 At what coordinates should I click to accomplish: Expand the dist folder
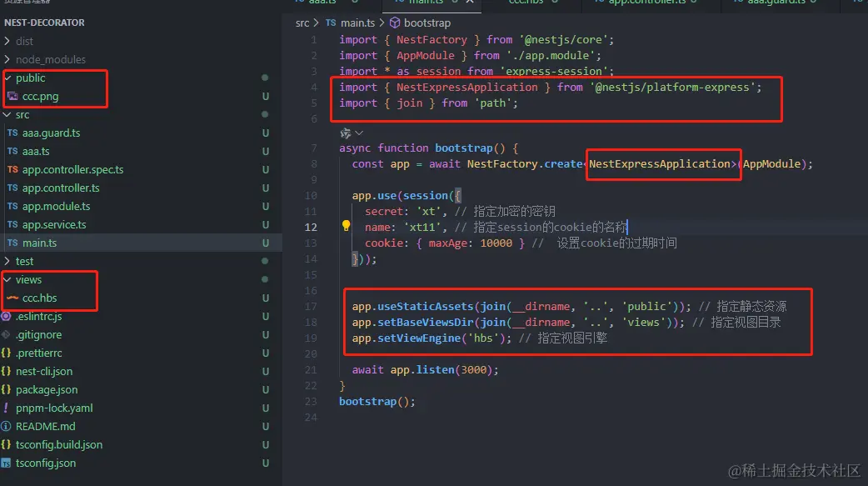[x=7, y=41]
